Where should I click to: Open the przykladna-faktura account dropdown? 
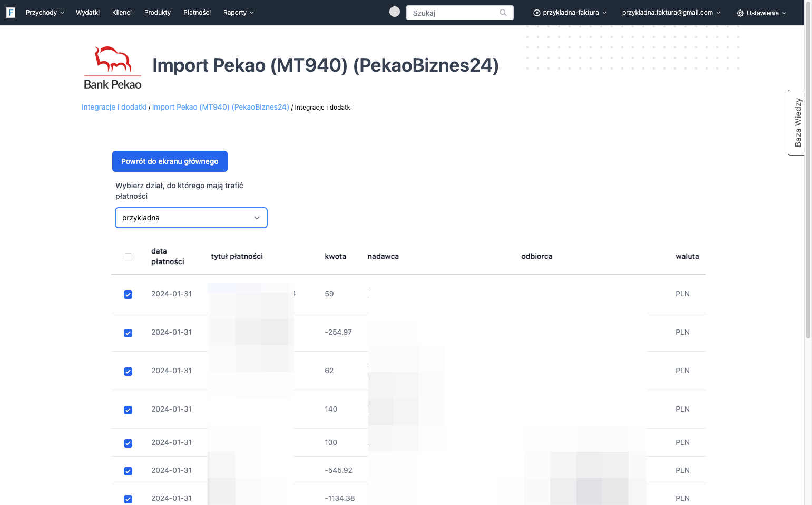(x=570, y=13)
